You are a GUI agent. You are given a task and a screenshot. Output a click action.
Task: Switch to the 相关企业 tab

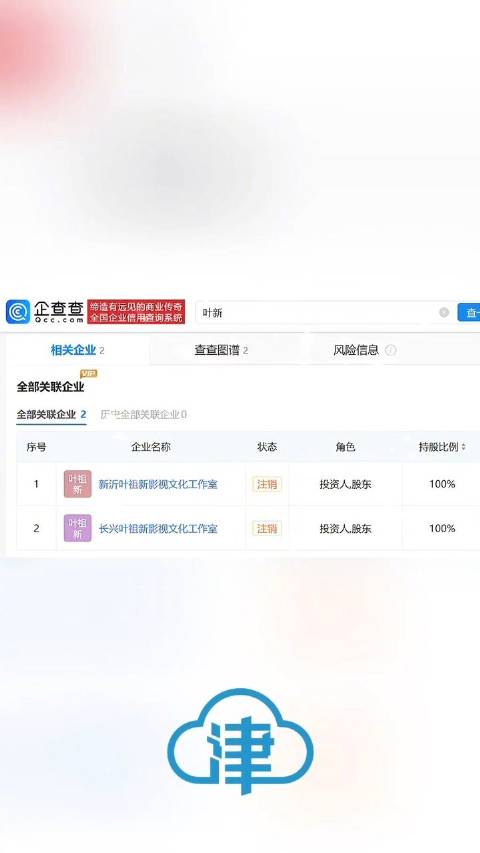pyautogui.click(x=77, y=350)
